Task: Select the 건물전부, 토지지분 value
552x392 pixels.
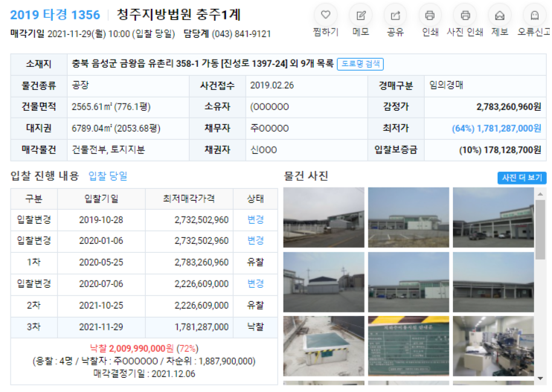Action: point(109,150)
